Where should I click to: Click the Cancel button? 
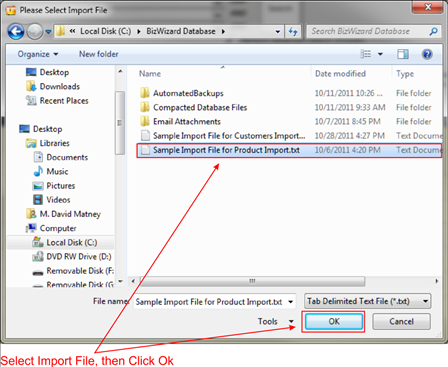[x=401, y=322]
